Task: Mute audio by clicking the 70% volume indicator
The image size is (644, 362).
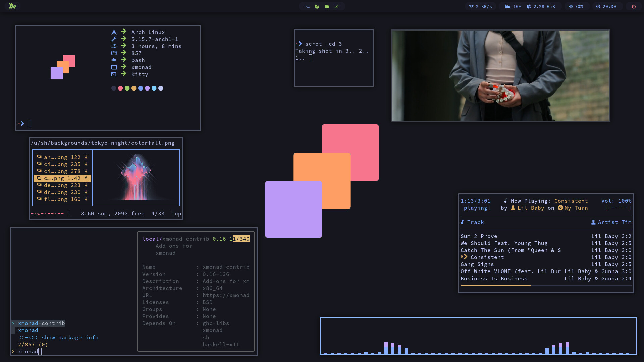Action: [576, 6]
